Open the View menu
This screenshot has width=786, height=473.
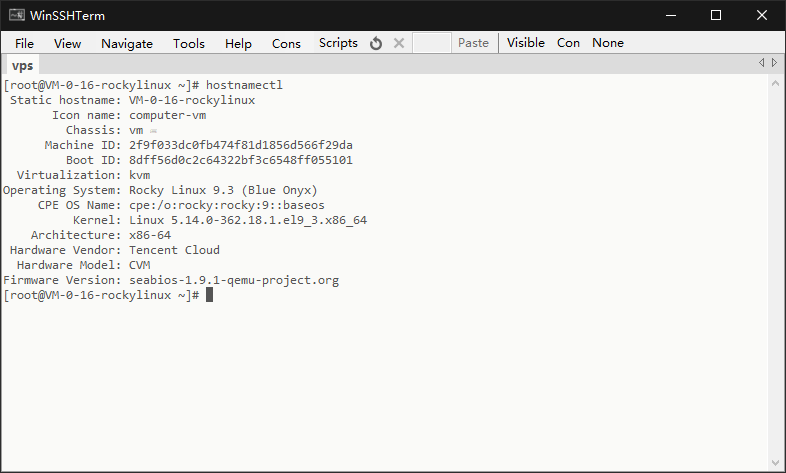click(67, 43)
